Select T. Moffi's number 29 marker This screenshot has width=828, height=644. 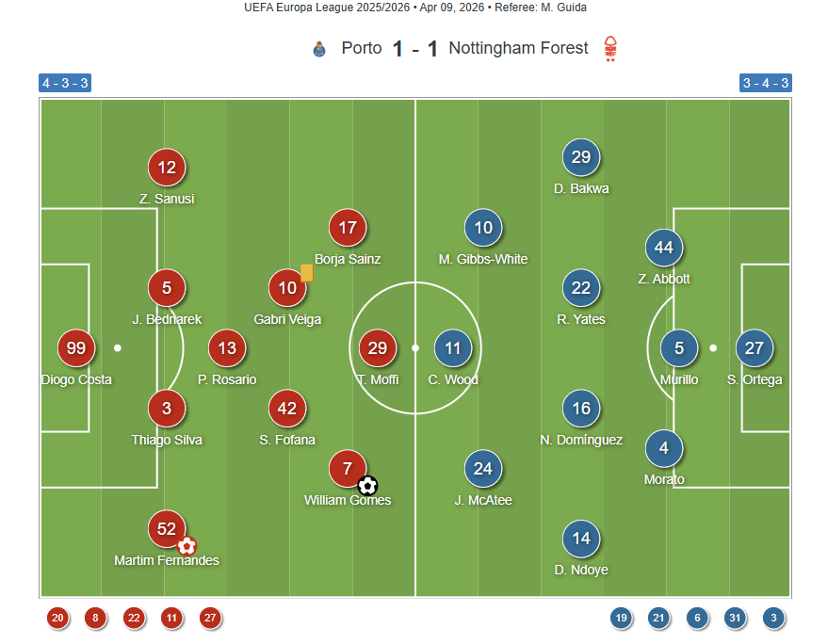pos(378,348)
